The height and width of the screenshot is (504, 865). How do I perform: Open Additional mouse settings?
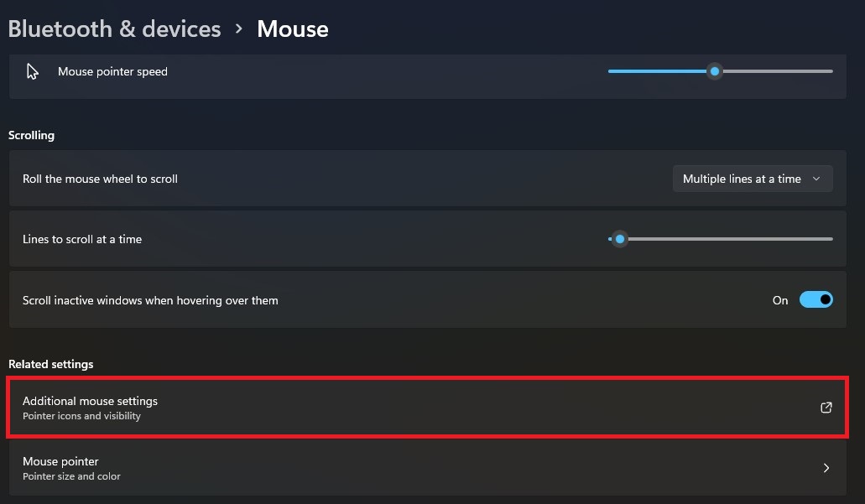[x=90, y=402]
